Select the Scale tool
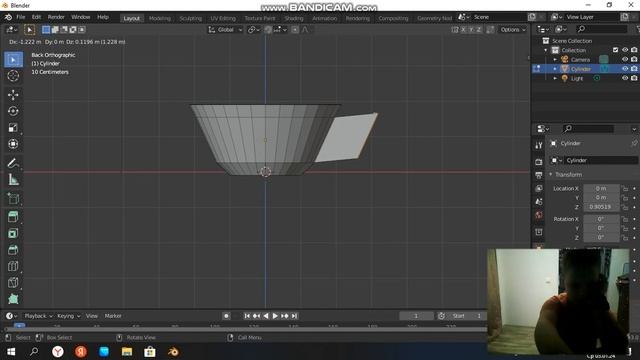Screen dimensions: 640x360 click(x=13, y=128)
